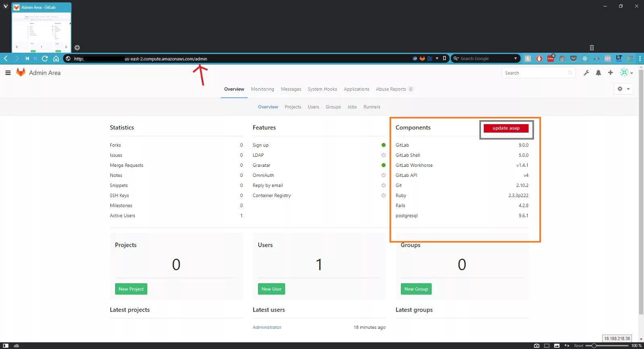
Task: Open the Administrator user link
Action: pos(267,327)
